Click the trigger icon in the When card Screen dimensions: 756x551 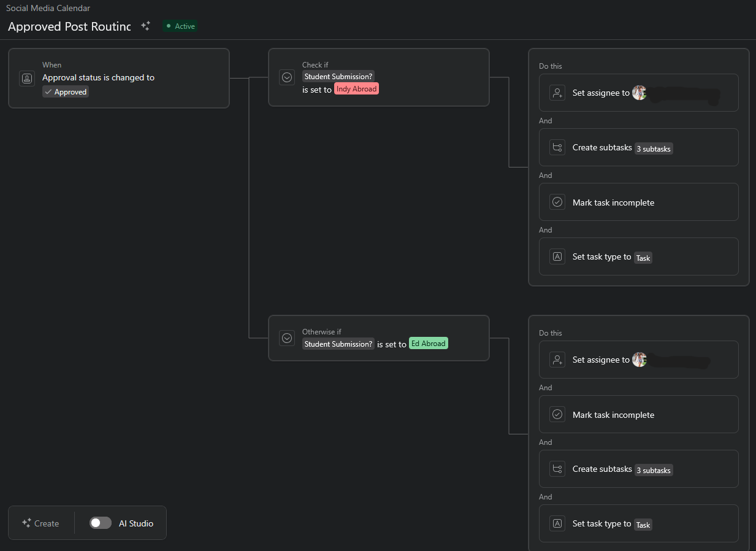click(27, 78)
